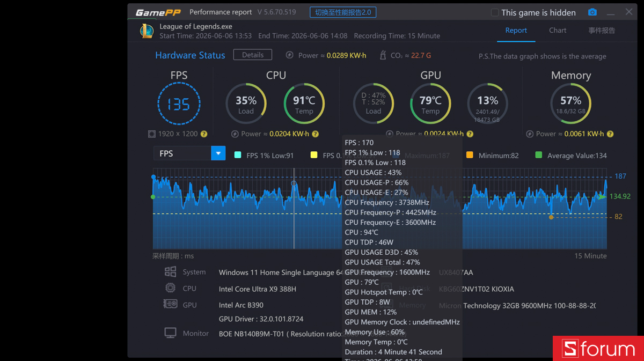Click the 134.92 average marker arrow
Viewport: 644px width, 361px height.
[602, 197]
